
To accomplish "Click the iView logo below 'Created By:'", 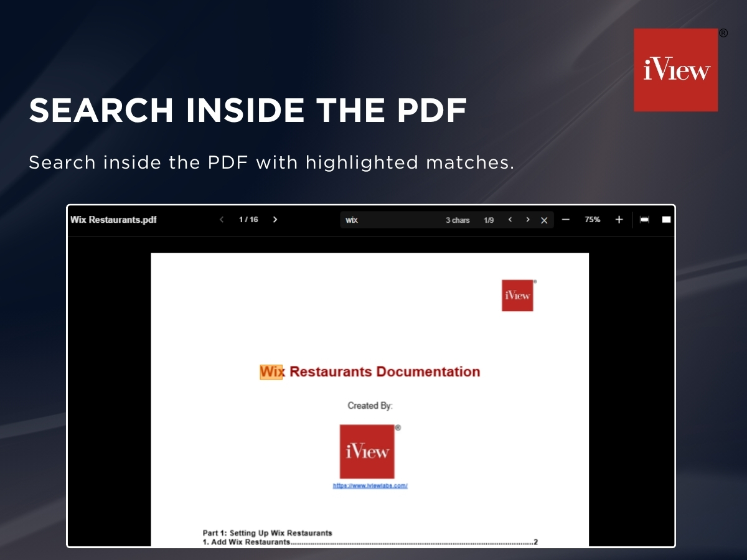I will coord(367,452).
